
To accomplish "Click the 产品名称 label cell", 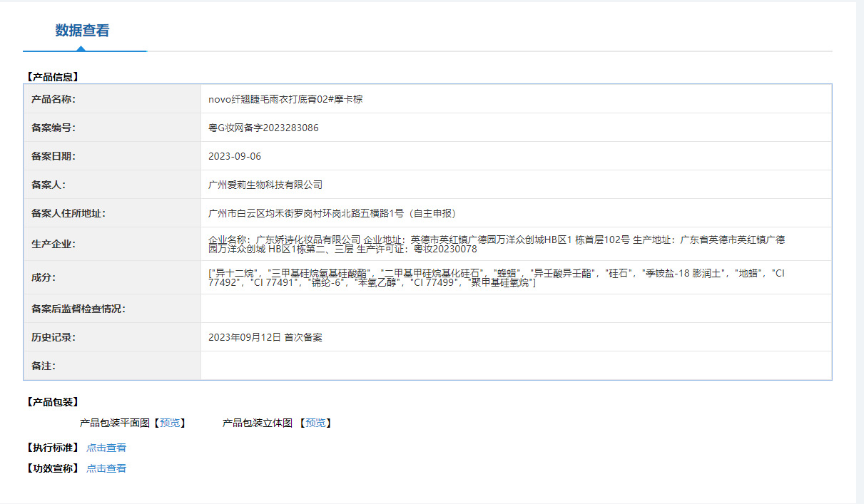I will click(112, 99).
